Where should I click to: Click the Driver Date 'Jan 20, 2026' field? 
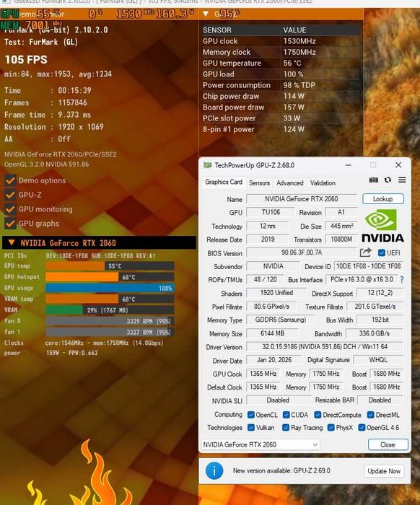(274, 360)
